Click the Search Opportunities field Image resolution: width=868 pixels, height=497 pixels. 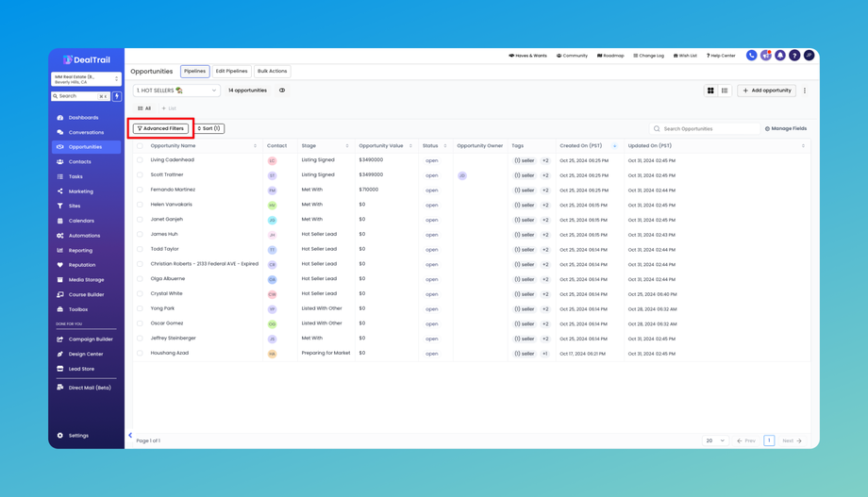(x=704, y=128)
